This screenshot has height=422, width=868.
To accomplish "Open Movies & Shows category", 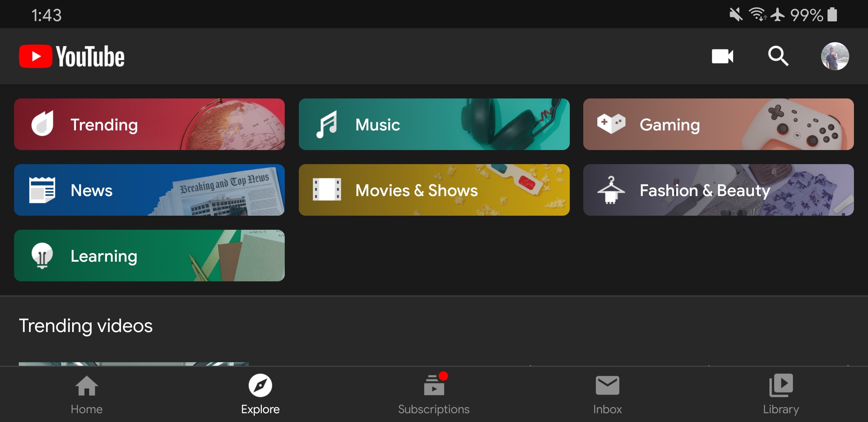I will (434, 190).
